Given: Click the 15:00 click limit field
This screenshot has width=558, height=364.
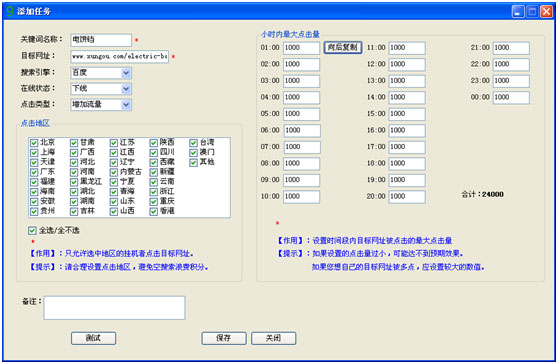Looking at the screenshot, I should [407, 114].
